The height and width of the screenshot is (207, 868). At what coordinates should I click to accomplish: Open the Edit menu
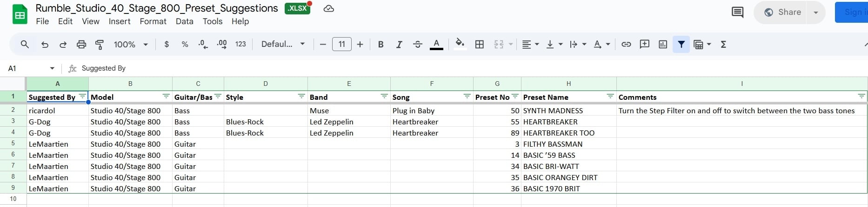(x=65, y=21)
